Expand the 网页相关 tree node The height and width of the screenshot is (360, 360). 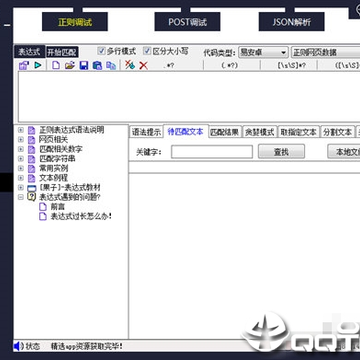tap(21, 139)
